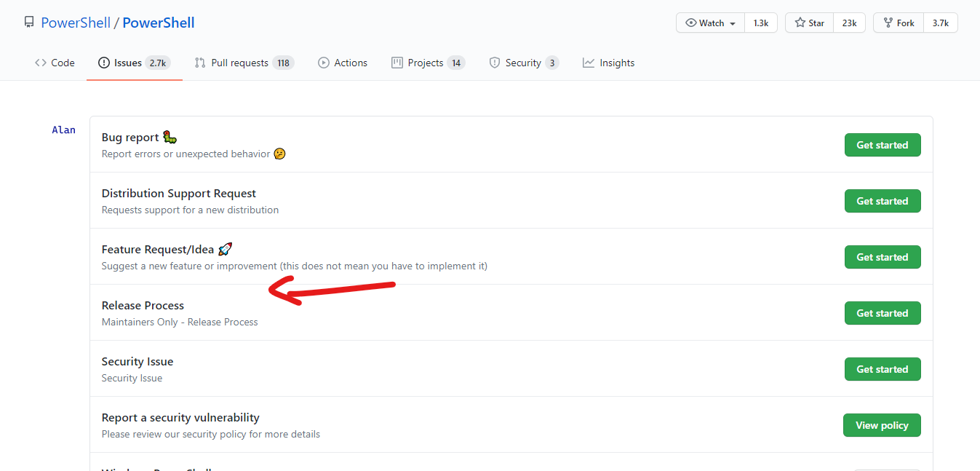This screenshot has width=980, height=471.
Task: Click the Feature Request/Idea title
Action: point(158,250)
